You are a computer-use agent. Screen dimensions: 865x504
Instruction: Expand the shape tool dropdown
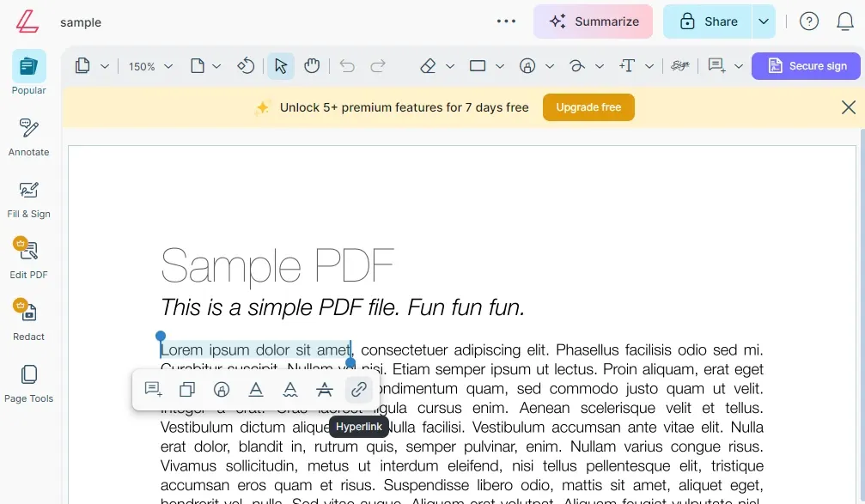498,66
